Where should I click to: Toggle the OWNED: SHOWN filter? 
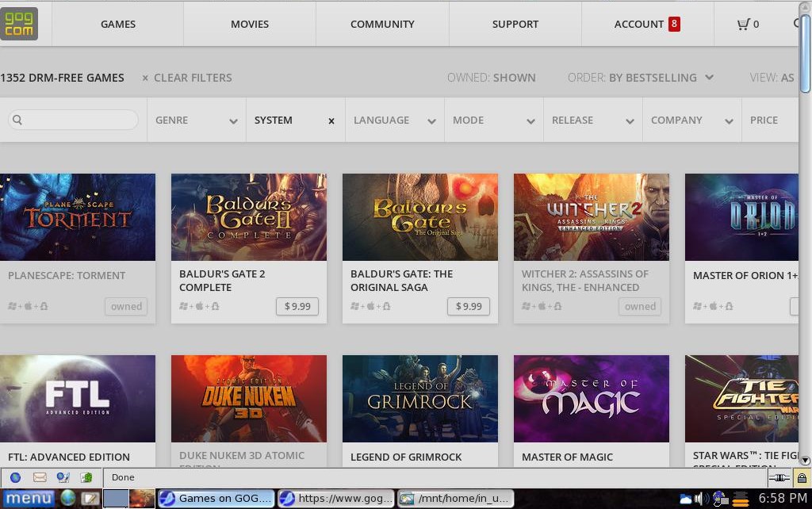[492, 78]
